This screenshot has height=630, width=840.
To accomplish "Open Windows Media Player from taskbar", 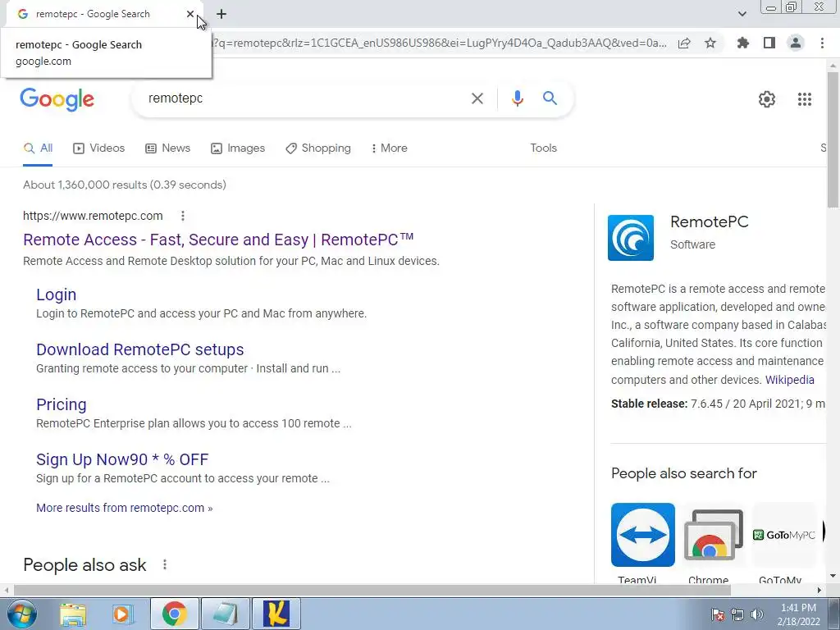I will pyautogui.click(x=123, y=614).
